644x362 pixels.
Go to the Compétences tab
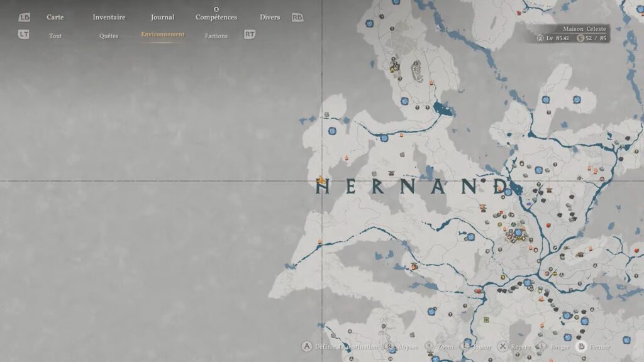coord(216,17)
